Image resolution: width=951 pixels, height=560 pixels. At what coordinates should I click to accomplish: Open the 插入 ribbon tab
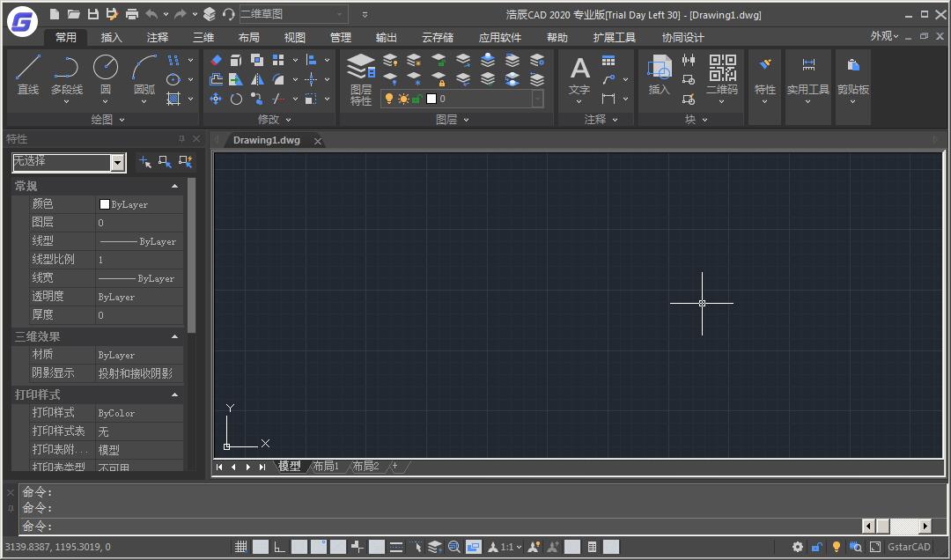point(111,38)
